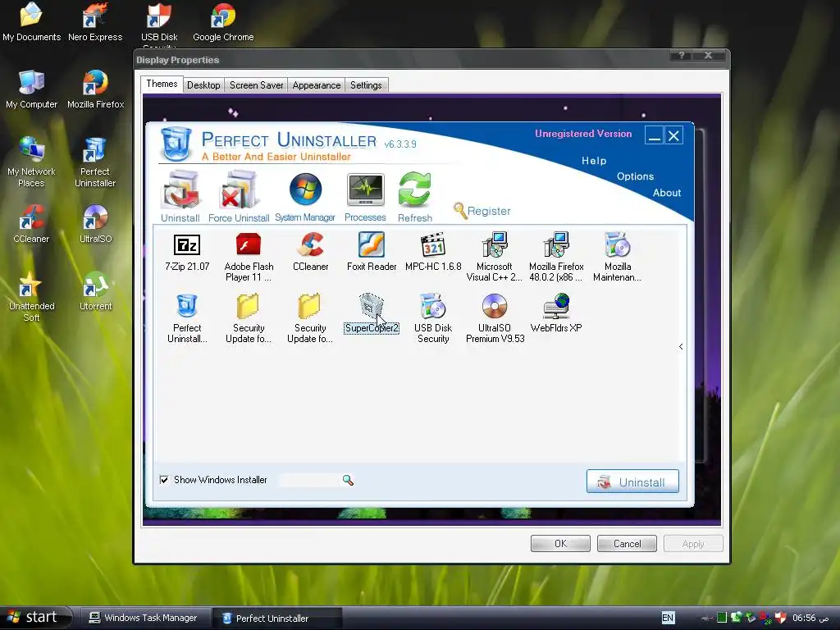Open System Manager tool

305,196
